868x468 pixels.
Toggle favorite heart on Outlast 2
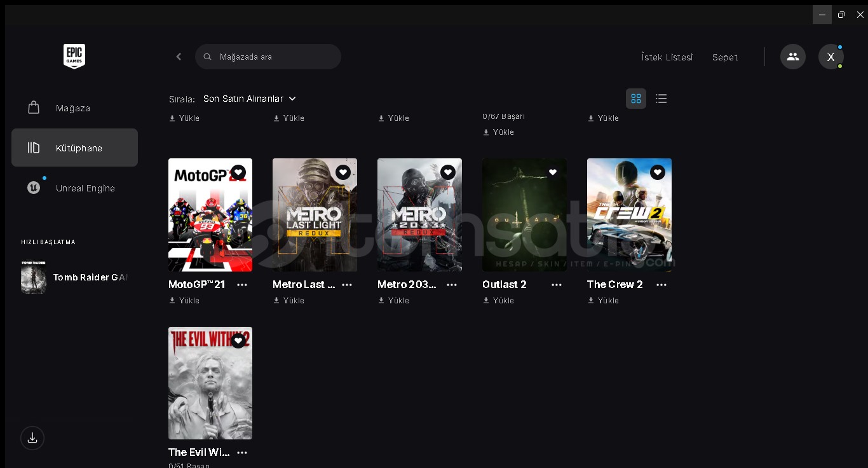pyautogui.click(x=553, y=172)
